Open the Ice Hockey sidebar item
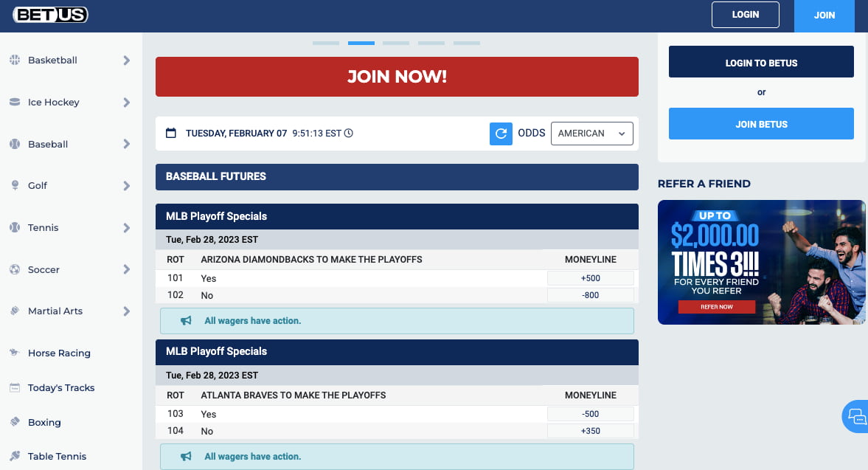This screenshot has width=868, height=470. (x=71, y=103)
